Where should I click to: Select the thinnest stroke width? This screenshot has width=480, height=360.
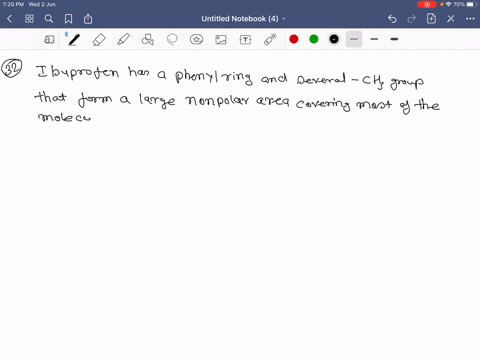pos(354,39)
